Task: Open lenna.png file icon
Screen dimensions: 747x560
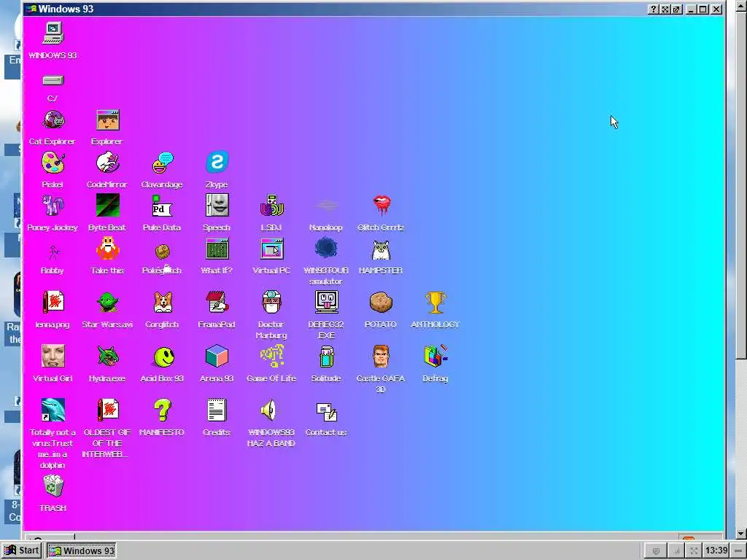Action: pos(53,302)
